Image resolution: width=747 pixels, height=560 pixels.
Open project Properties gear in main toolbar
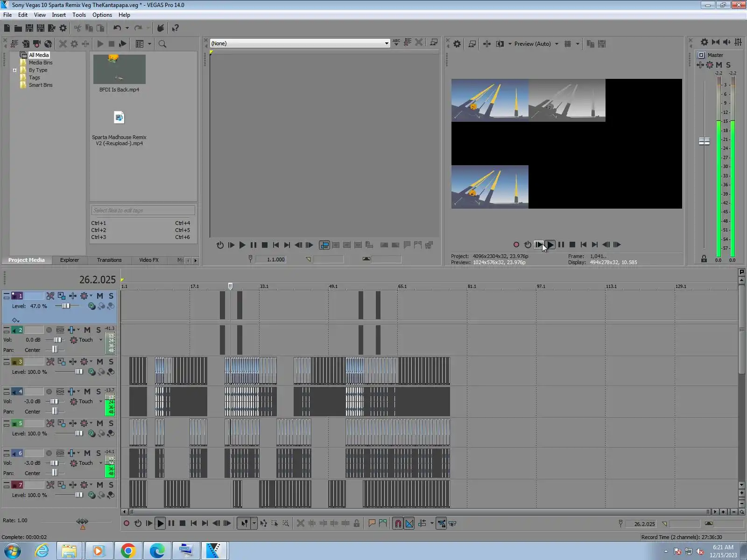tap(63, 28)
